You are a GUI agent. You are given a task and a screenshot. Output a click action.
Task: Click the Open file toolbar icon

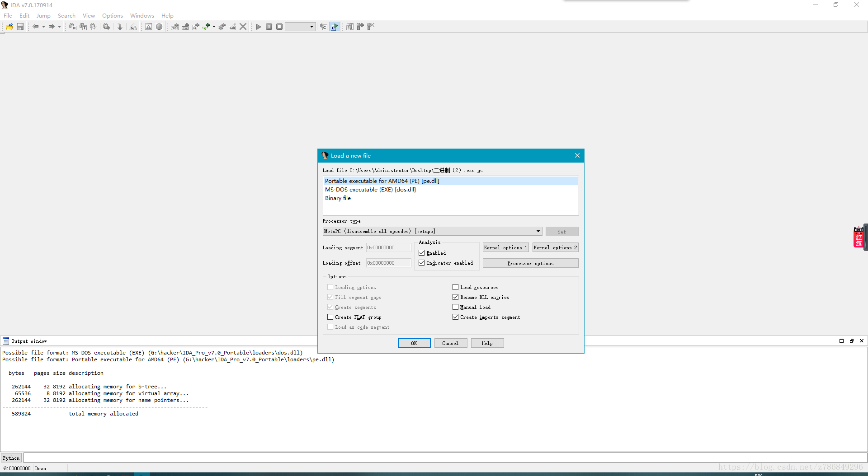tap(9, 27)
